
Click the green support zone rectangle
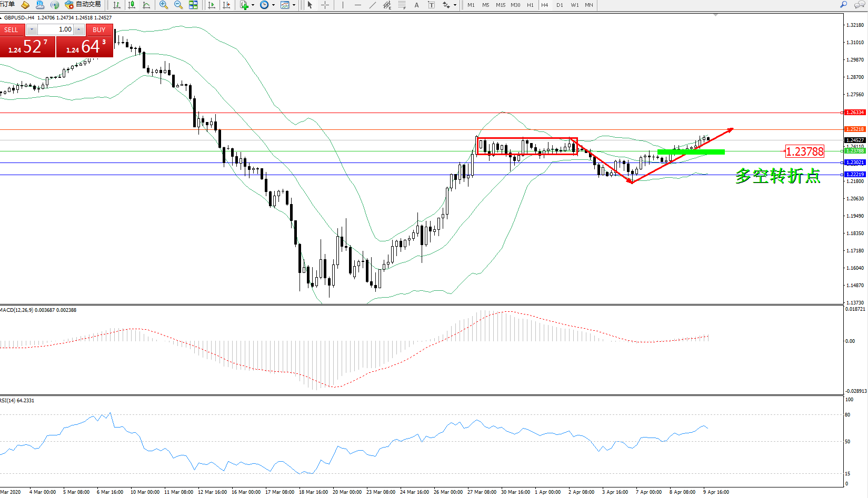(691, 152)
